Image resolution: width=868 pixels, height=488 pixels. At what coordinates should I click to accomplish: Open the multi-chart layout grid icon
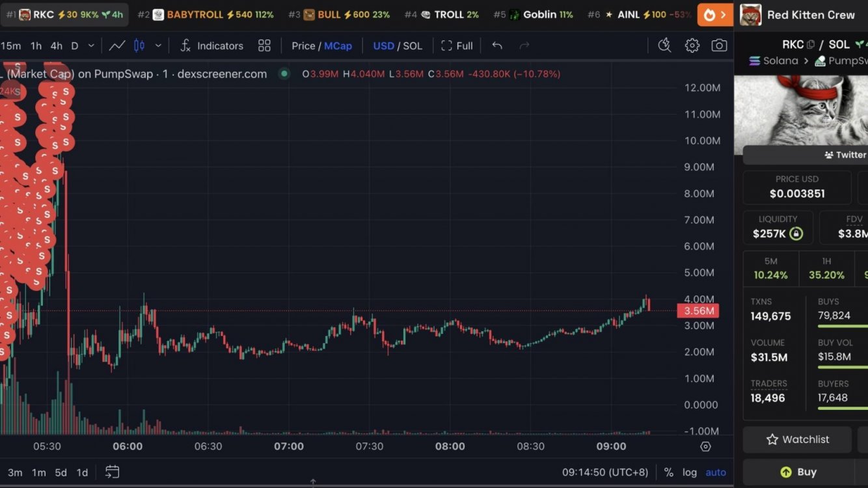pos(264,46)
